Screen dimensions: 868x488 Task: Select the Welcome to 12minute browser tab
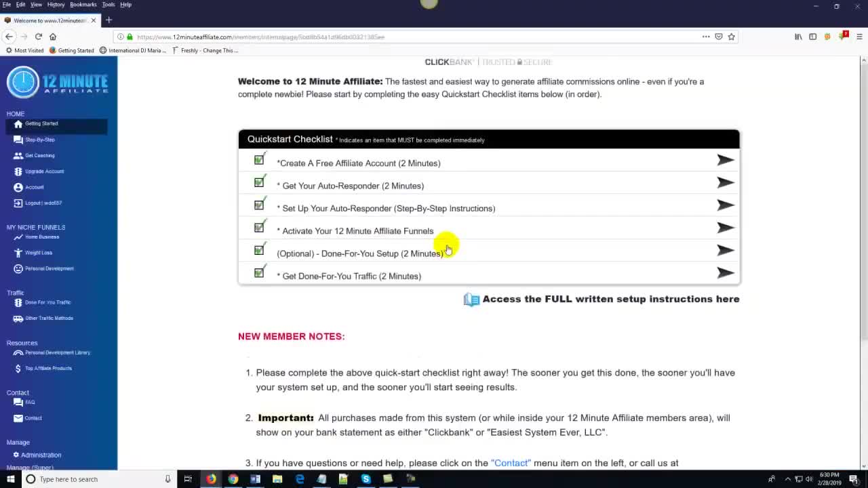click(51, 20)
